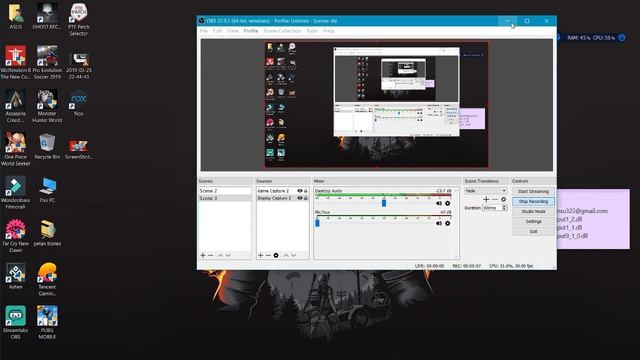This screenshot has width=640, height=360.
Task: Select Scene 2 in Scenes list
Action: tap(224, 191)
